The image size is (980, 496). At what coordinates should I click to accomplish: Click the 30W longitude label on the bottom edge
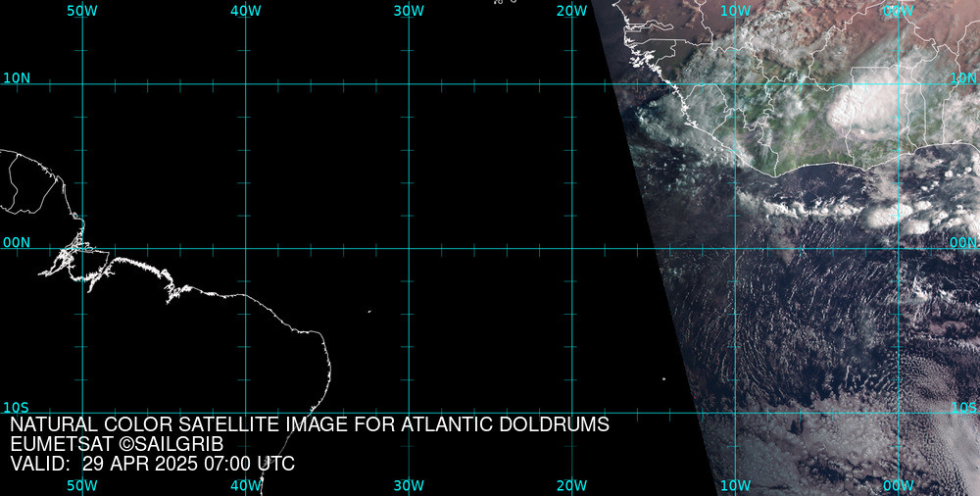(x=410, y=486)
